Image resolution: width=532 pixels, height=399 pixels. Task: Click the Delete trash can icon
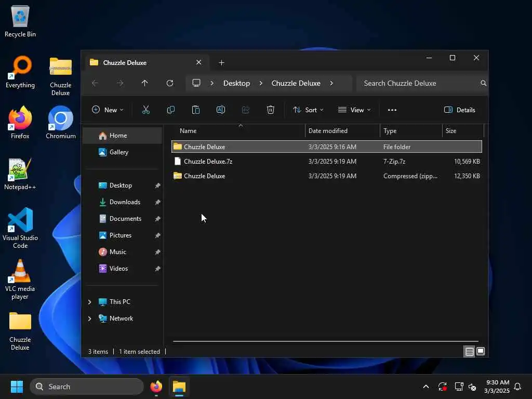click(x=270, y=110)
